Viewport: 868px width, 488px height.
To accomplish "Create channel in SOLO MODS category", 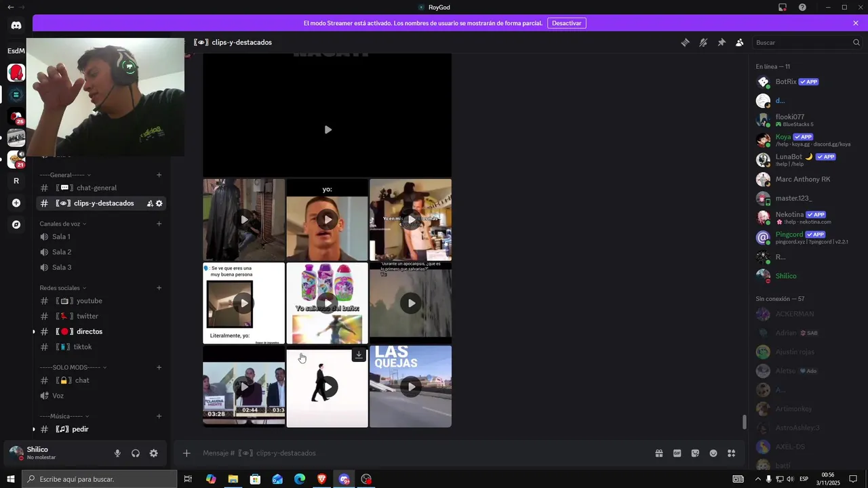I will [159, 367].
